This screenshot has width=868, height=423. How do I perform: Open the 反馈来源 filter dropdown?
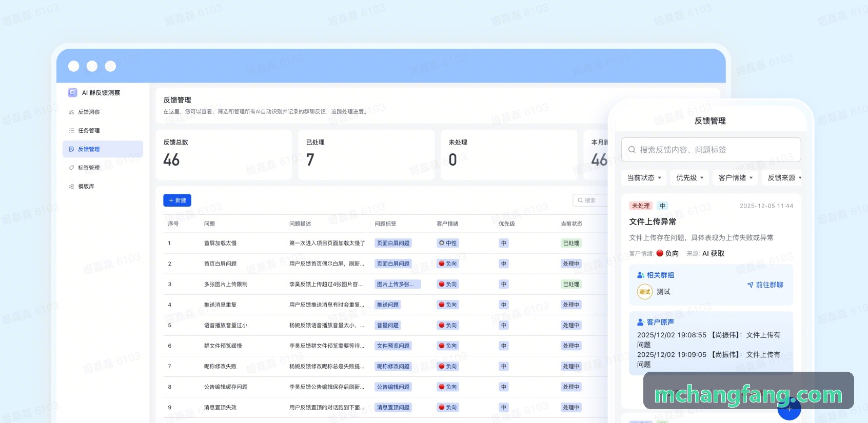click(782, 177)
